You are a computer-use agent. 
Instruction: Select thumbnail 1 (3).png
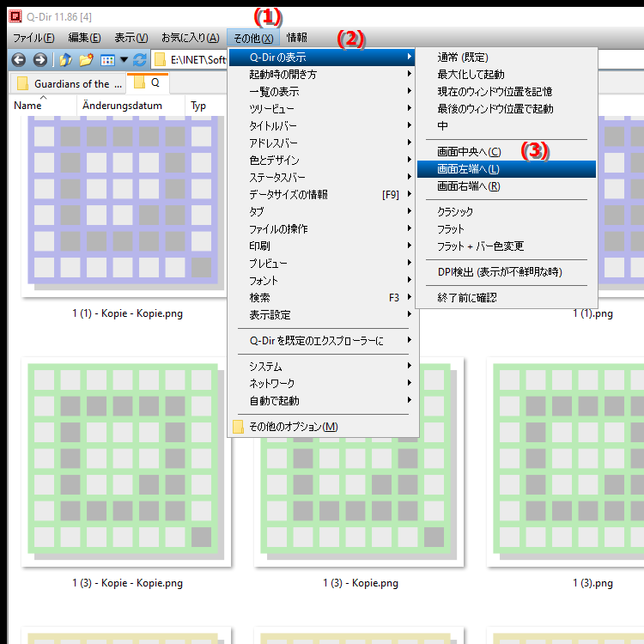point(566,463)
